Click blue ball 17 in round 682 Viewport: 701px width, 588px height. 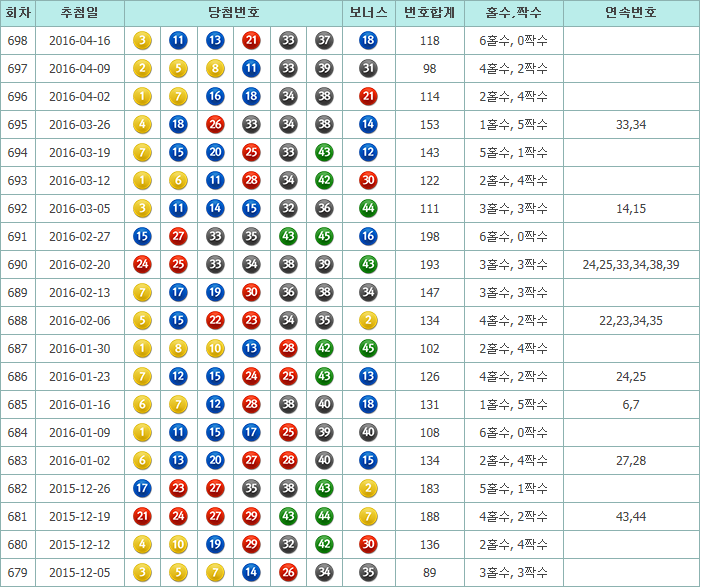tap(142, 489)
